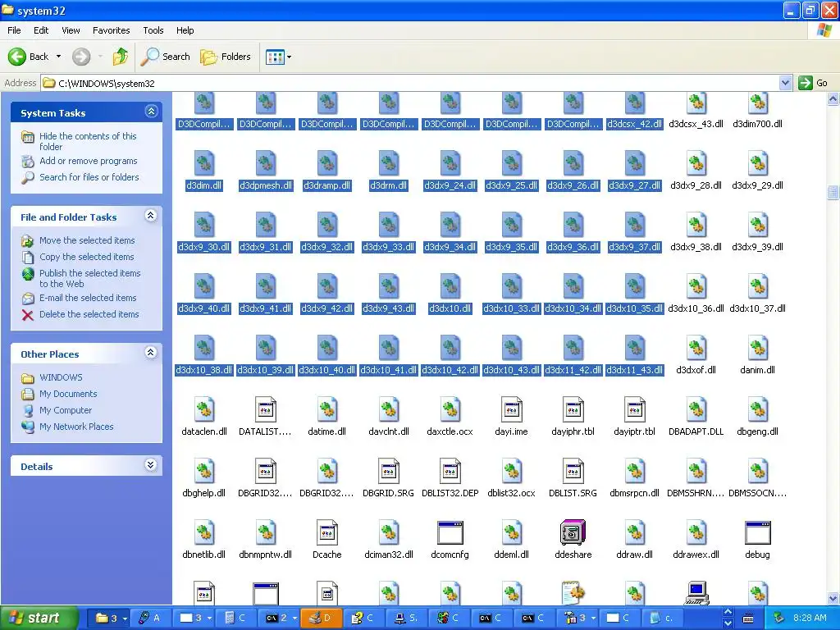This screenshot has height=630, width=840.
Task: Select the dayi.ime file icon
Action: [x=512, y=410]
